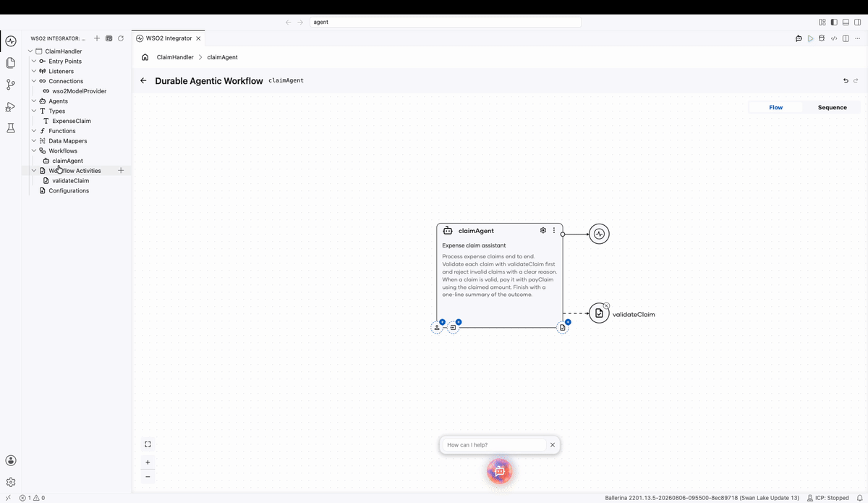868x503 pixels.
Task: Open the floating AI assistant bubble
Action: tap(499, 471)
